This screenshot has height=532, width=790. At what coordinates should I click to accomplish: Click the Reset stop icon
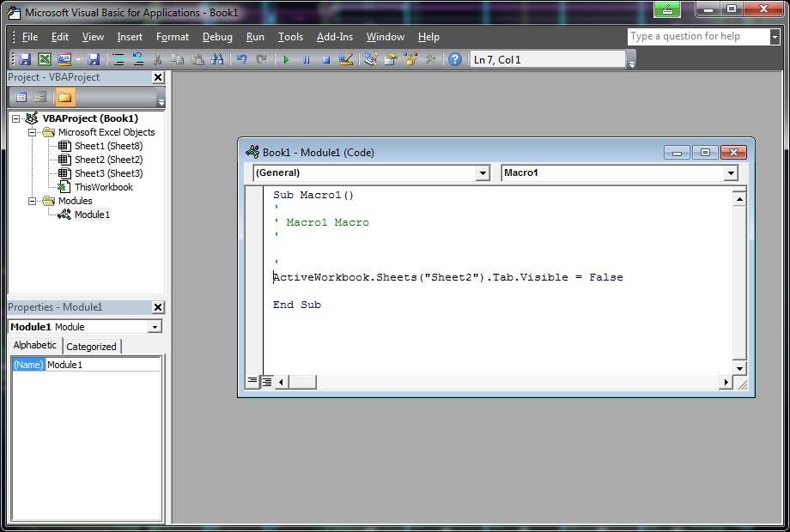coord(325,59)
